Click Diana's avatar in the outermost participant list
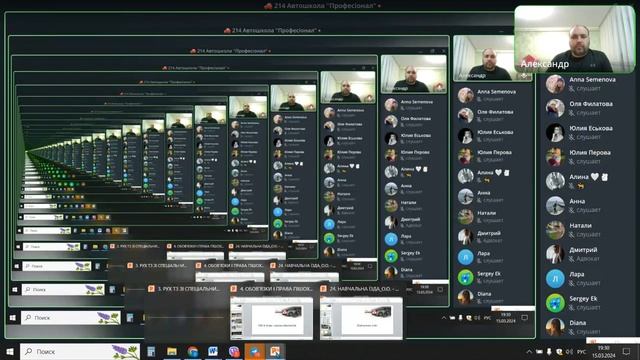640x360 pixels. coord(556,327)
